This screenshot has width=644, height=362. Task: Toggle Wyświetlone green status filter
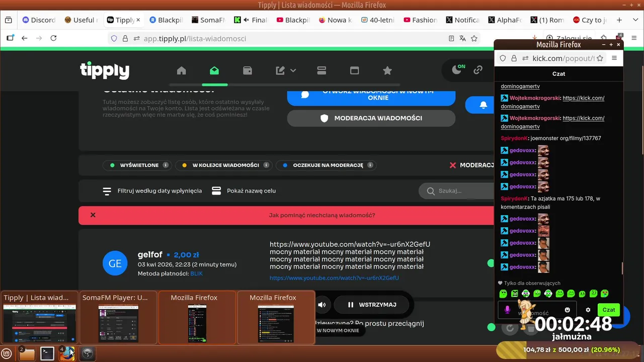pyautogui.click(x=136, y=165)
